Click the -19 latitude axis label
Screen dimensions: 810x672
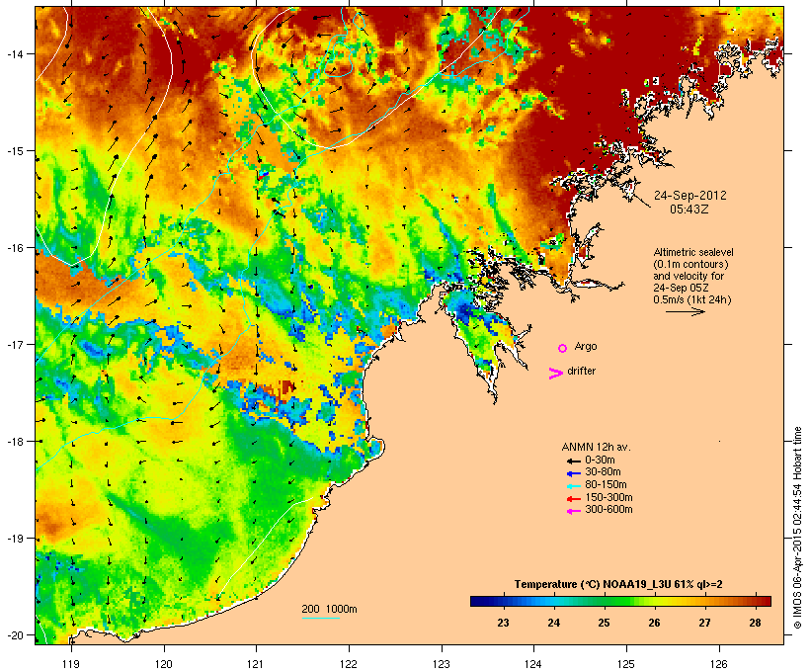pyautogui.click(x=14, y=539)
